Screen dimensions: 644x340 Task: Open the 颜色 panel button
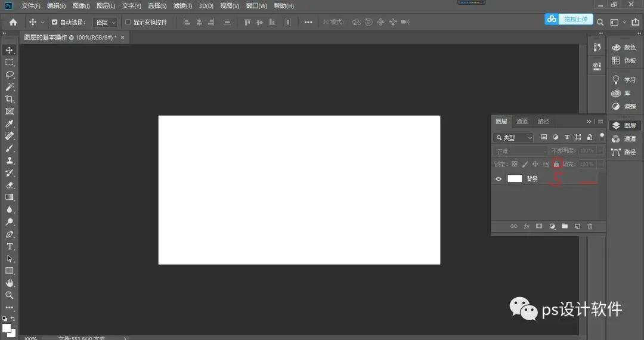pos(624,47)
